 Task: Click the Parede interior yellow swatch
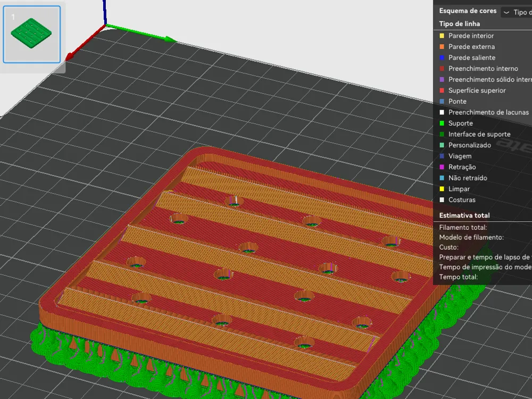tap(442, 36)
